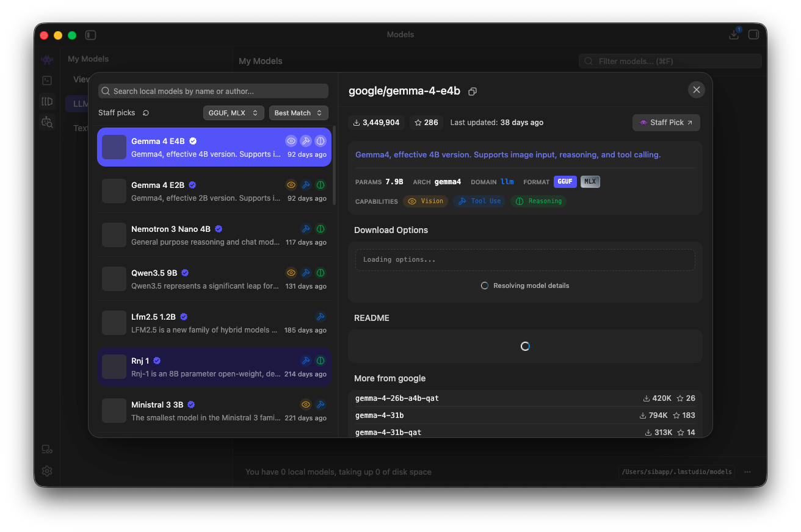Click the tool use icon on Gemma 4 E2B
This screenshot has width=801, height=532.
[x=306, y=185]
